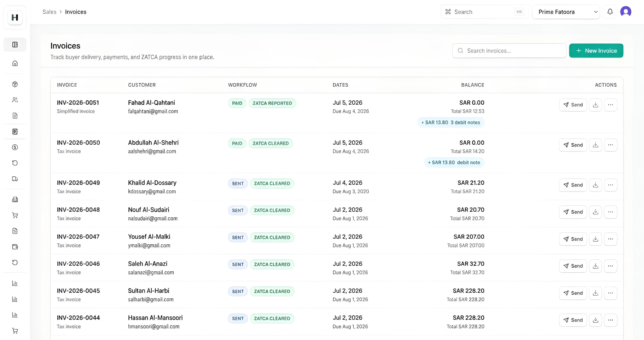This screenshot has height=340, width=644.
Task: Open the SAR 13.80 debit note badge
Action: click(454, 163)
